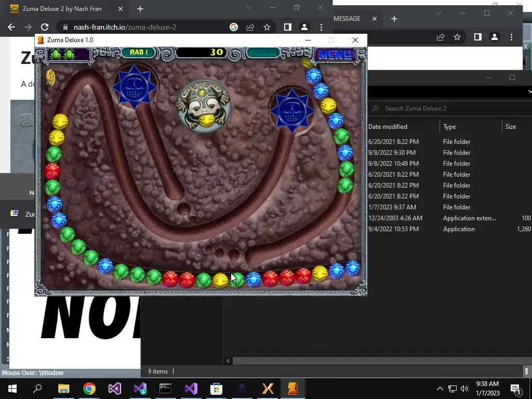The image size is (532, 399).
Task: Share the page in the back Chrome window
Action: click(x=441, y=37)
